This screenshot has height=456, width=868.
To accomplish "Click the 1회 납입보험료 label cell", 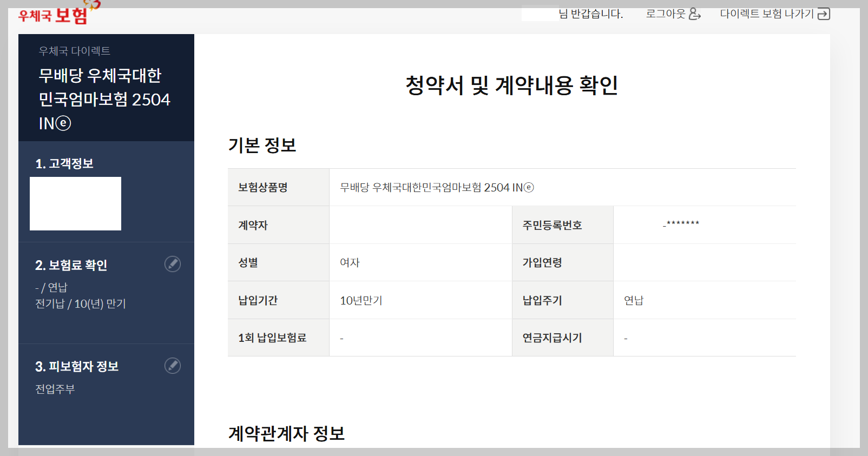I will click(279, 338).
